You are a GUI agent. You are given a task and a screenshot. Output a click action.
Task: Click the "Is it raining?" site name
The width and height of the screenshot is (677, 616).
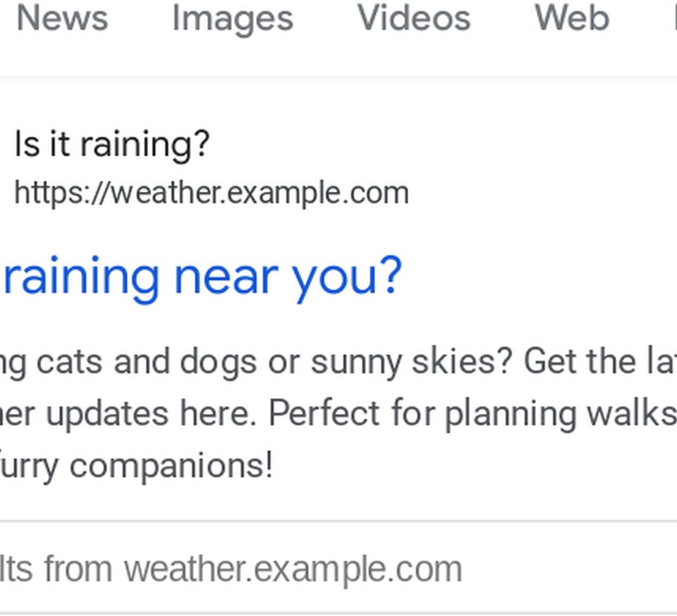coord(111,145)
